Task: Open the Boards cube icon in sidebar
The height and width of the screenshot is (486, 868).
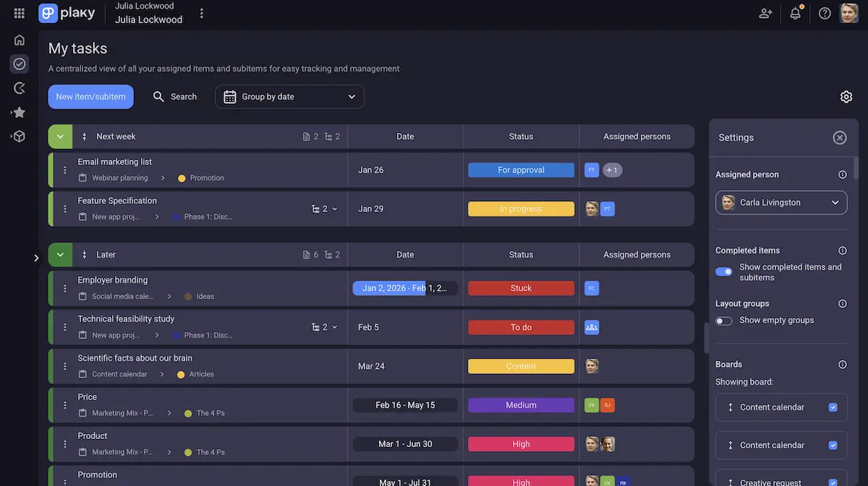Action: (19, 136)
